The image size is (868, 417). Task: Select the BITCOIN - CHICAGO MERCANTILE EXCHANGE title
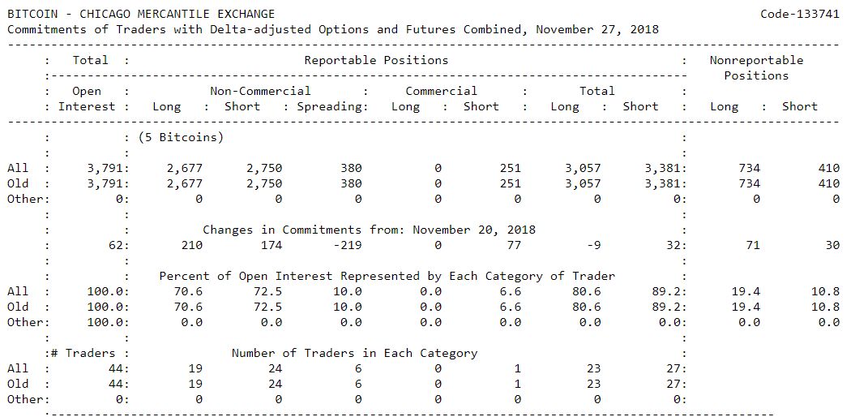140,14
